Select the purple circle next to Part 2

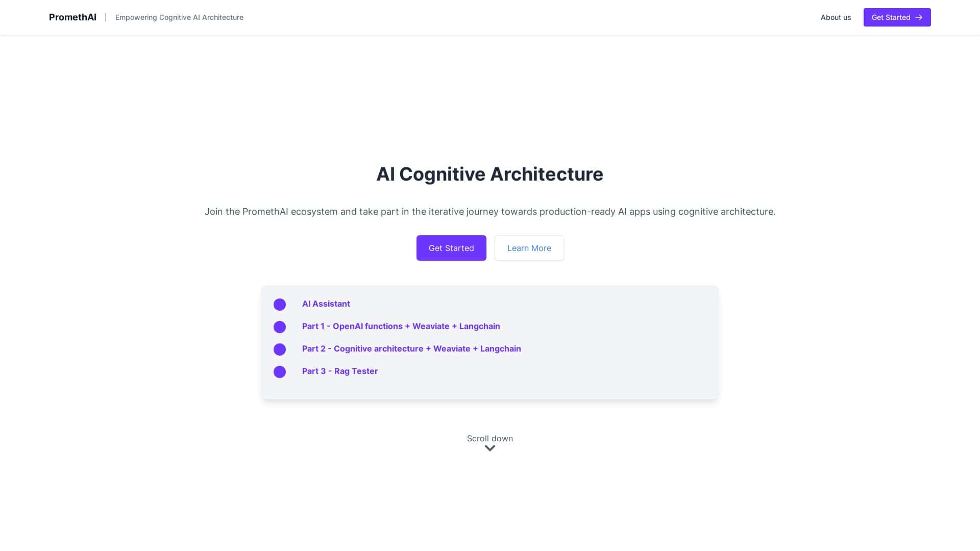click(x=280, y=349)
